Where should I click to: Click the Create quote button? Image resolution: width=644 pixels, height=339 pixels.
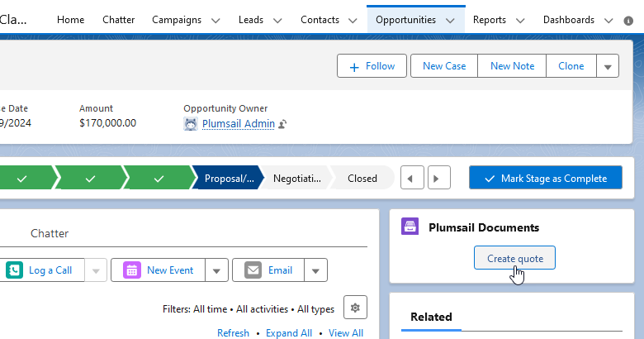pyautogui.click(x=514, y=258)
